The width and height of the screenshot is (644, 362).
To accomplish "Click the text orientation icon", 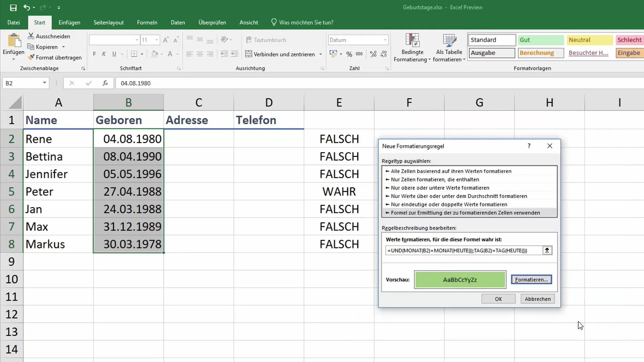I will click(224, 40).
